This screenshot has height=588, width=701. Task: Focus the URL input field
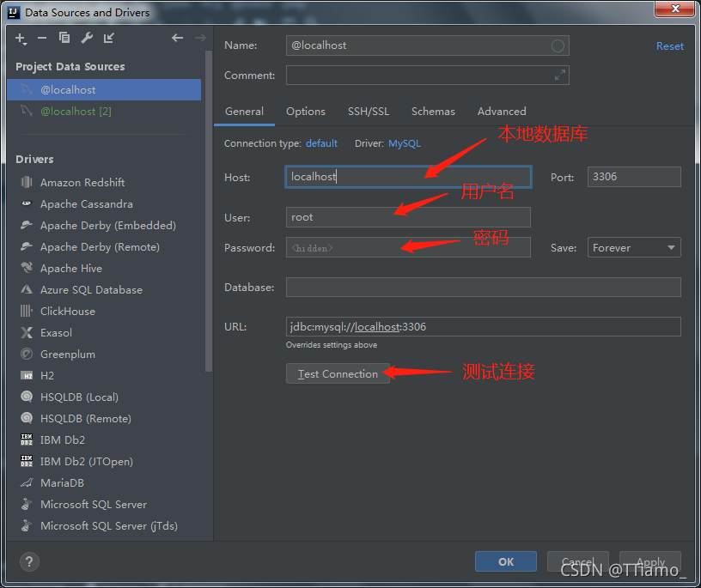tap(484, 326)
